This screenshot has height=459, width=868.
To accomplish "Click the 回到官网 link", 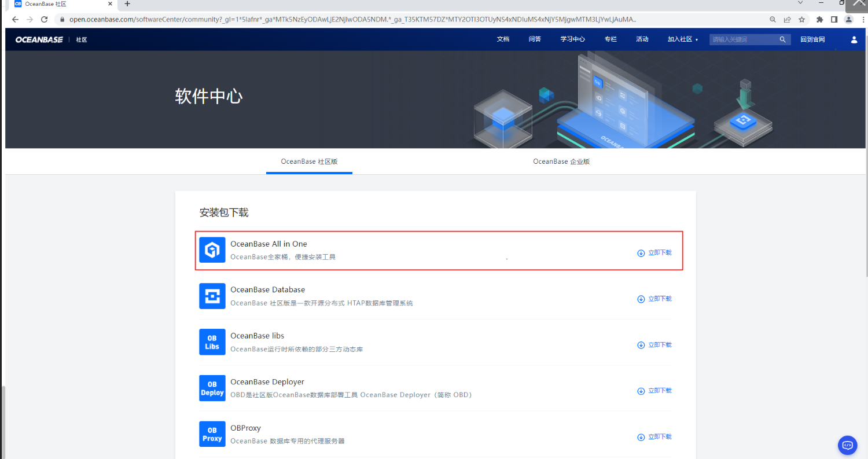I will [812, 39].
